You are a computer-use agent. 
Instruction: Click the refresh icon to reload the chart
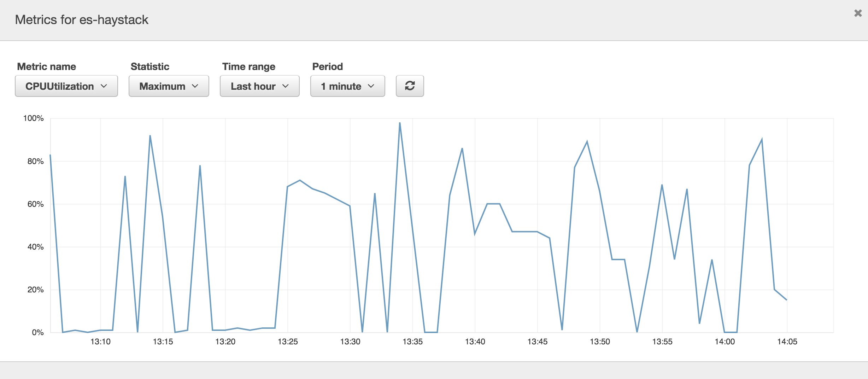410,86
